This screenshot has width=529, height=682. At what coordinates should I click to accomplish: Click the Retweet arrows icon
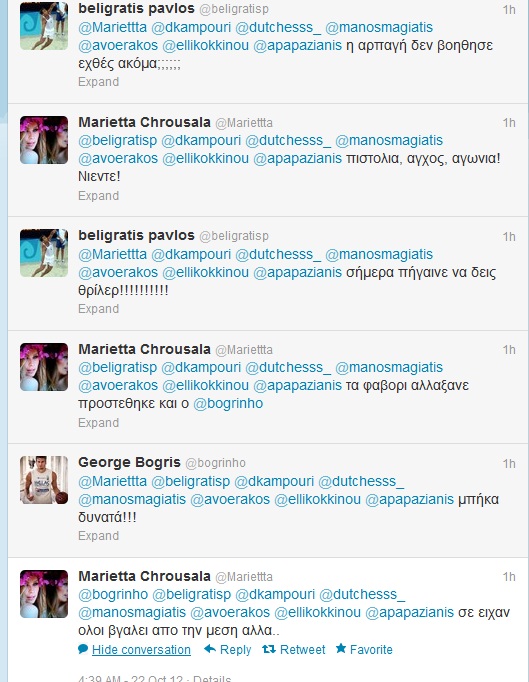[x=269, y=649]
